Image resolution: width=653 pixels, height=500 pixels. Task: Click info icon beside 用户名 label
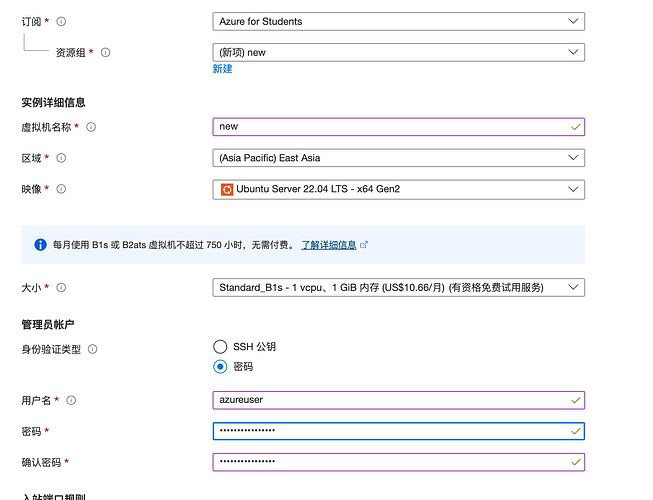pos(71,400)
